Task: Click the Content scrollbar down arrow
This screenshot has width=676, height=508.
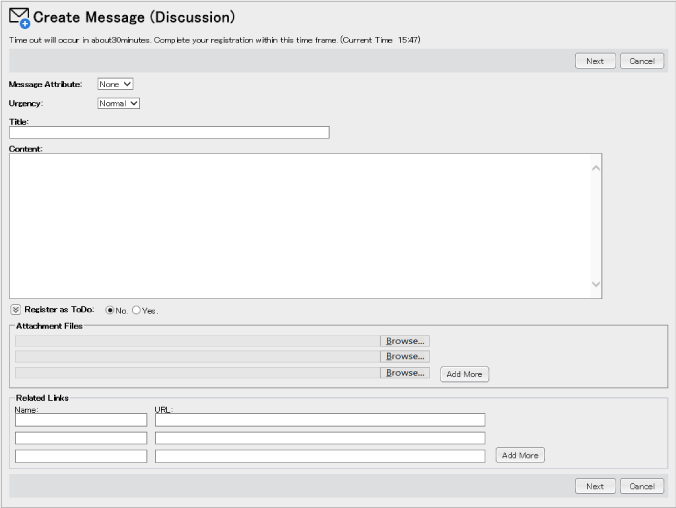Action: pyautogui.click(x=596, y=284)
